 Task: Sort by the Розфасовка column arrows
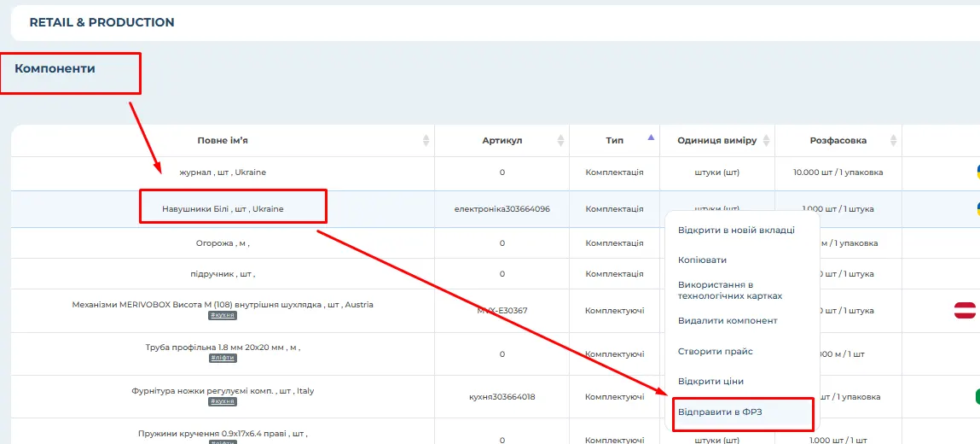pos(893,141)
